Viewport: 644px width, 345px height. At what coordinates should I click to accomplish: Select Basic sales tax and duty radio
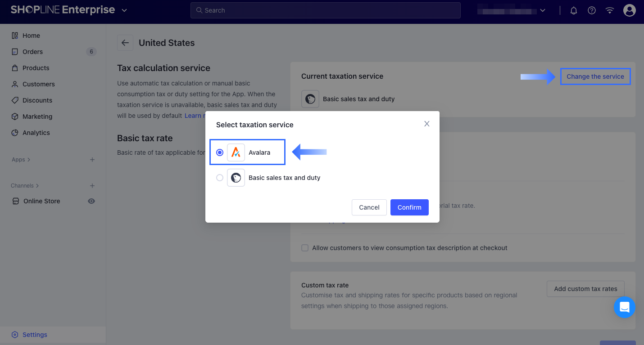click(x=220, y=178)
